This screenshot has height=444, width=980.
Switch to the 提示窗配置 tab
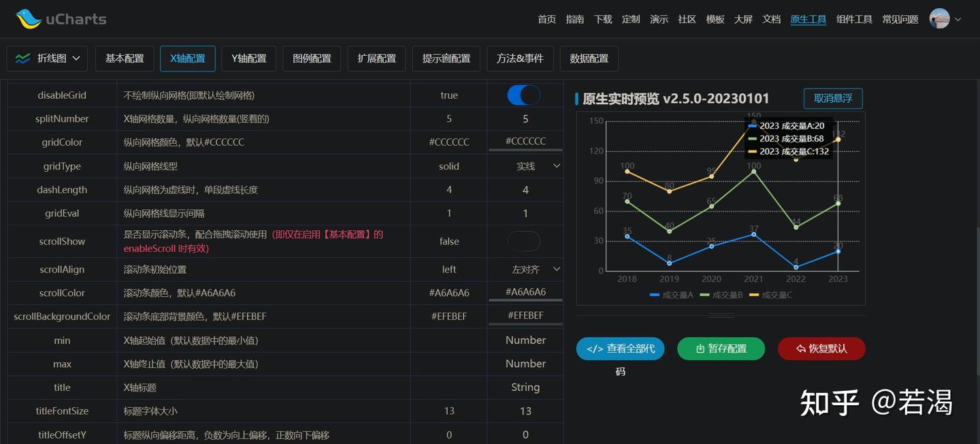pyautogui.click(x=446, y=59)
